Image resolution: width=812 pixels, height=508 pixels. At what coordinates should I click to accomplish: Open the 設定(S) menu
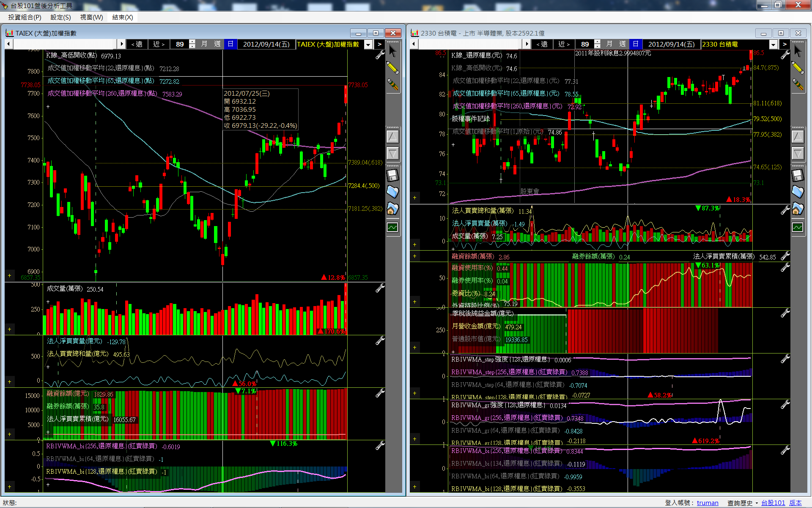tap(60, 17)
